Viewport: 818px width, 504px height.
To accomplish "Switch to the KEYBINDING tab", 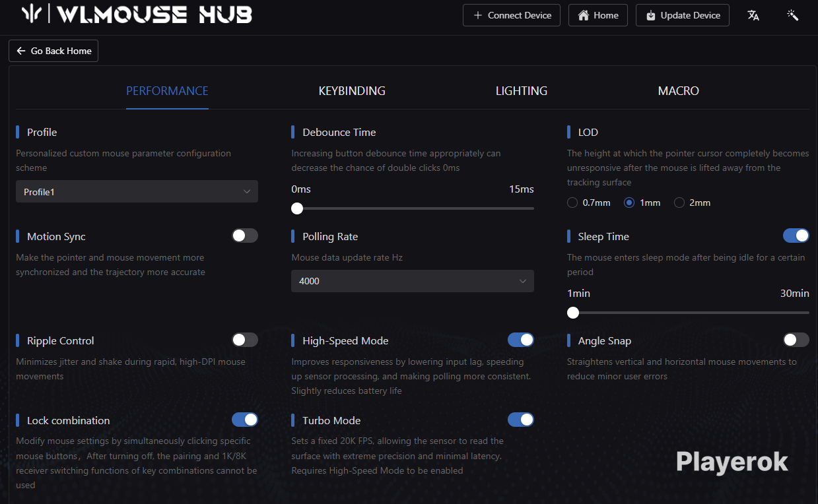I will pos(351,91).
